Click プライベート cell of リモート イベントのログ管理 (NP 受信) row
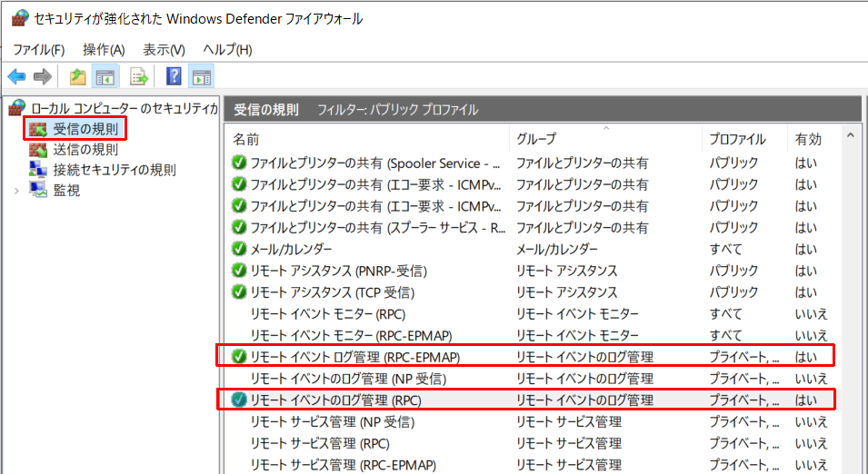 (744, 379)
